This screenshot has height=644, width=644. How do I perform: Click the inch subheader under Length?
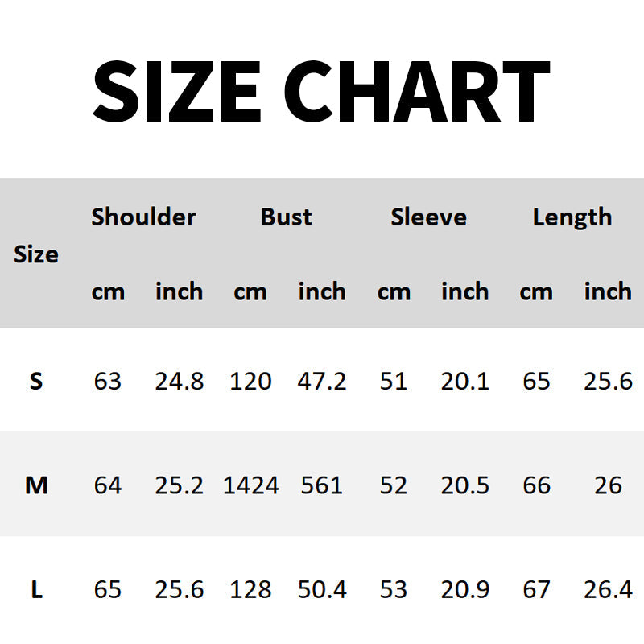[608, 291]
